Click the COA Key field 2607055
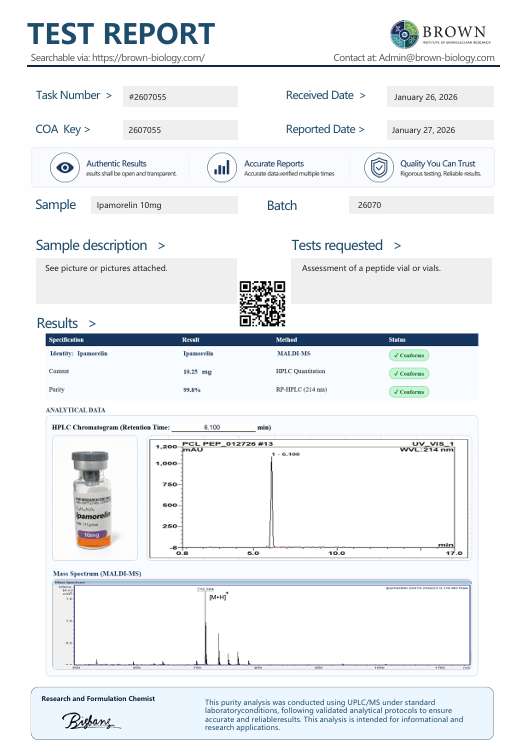Screen dimensions: 524x743 point(180,130)
